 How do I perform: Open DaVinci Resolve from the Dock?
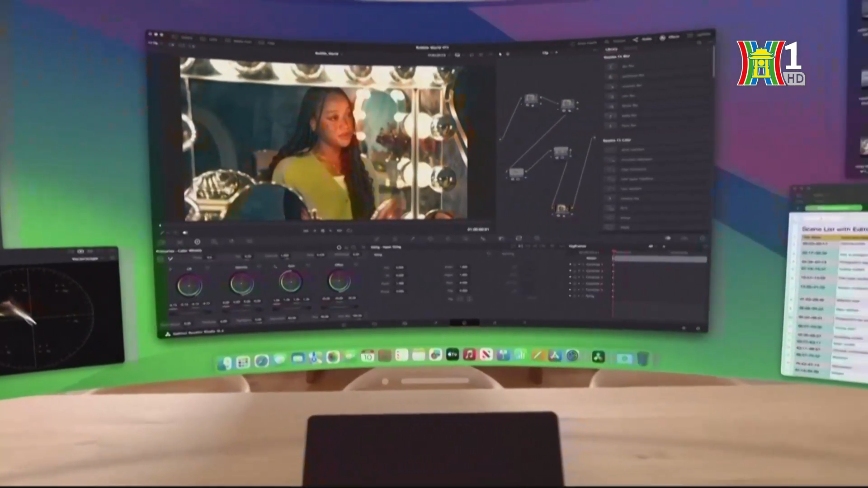599,357
